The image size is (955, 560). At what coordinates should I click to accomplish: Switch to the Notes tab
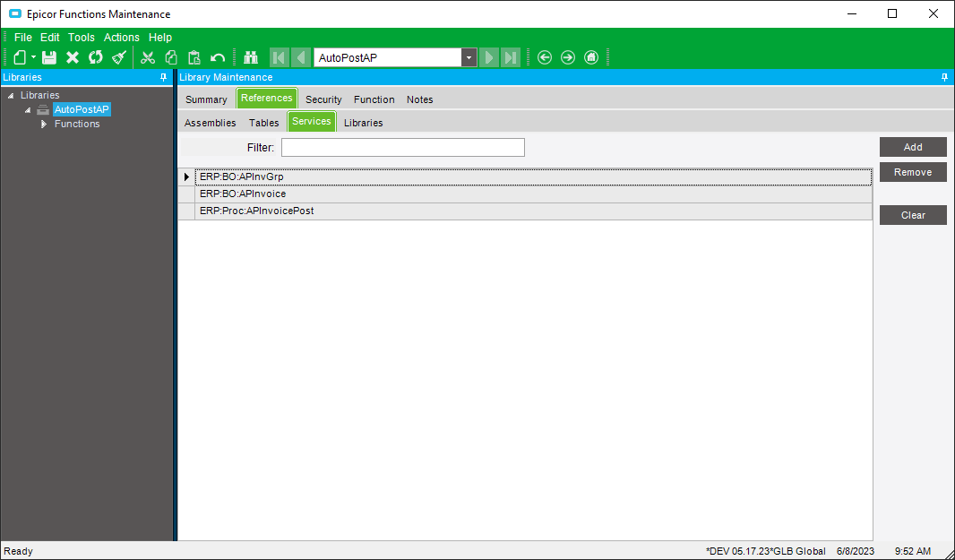pos(419,99)
